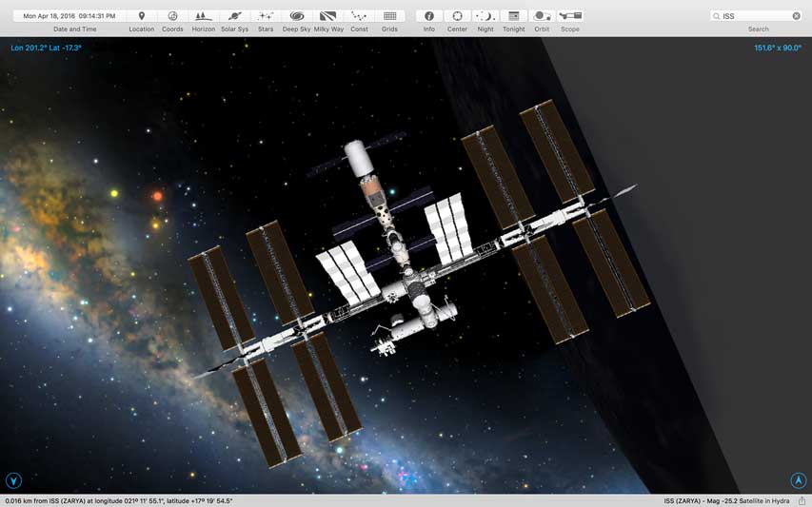Toggle Night vision mode
This screenshot has height=507, width=812.
click(485, 16)
